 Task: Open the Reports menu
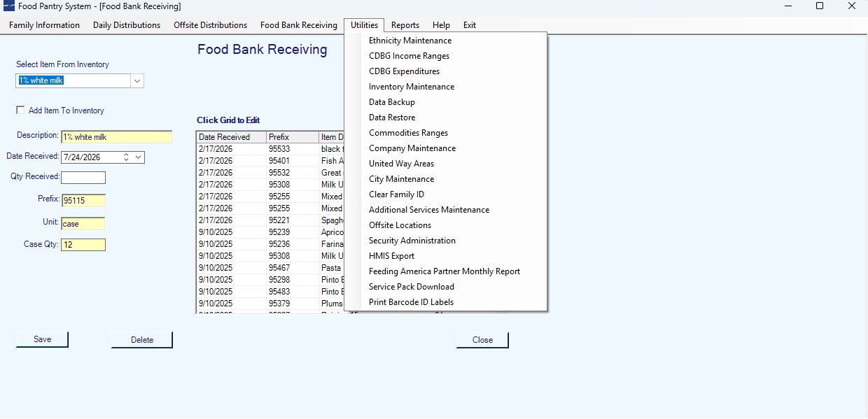click(x=405, y=25)
